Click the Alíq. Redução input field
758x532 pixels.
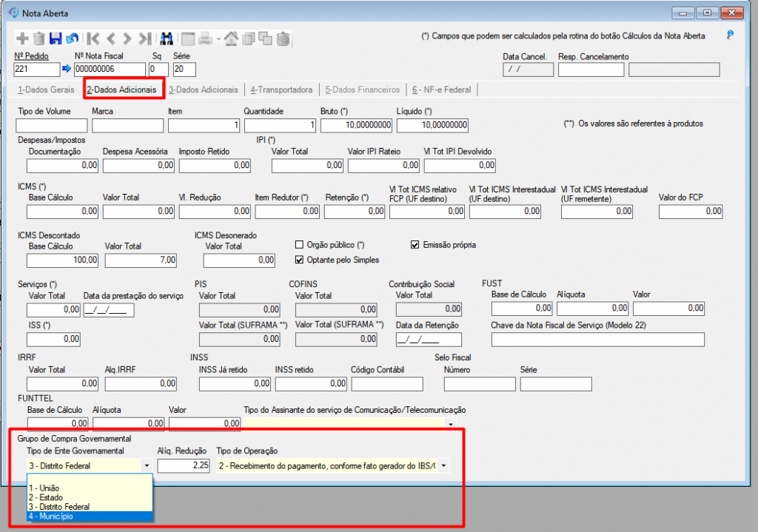pyautogui.click(x=184, y=465)
